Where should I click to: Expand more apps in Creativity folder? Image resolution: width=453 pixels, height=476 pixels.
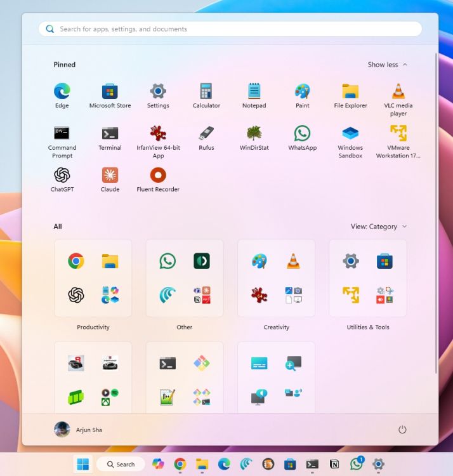[293, 294]
